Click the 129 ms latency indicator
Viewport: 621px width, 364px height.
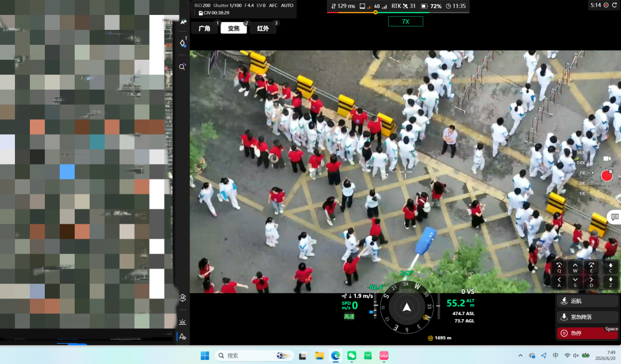click(x=343, y=6)
